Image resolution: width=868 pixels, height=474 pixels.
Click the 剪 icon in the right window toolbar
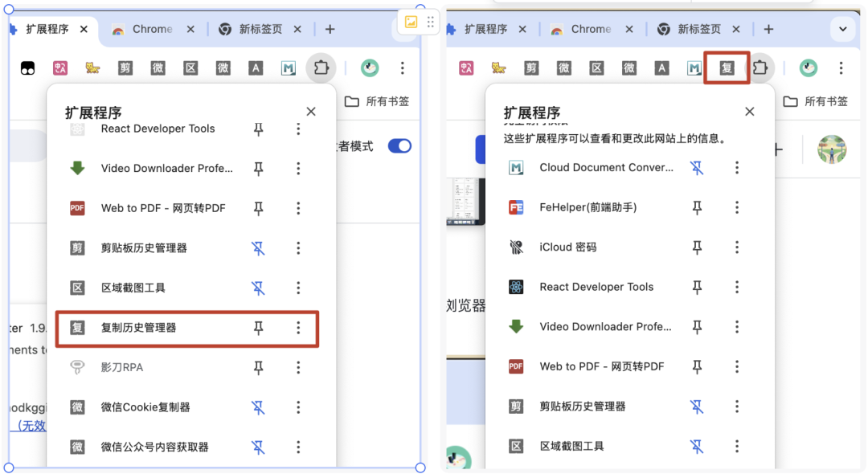click(531, 68)
